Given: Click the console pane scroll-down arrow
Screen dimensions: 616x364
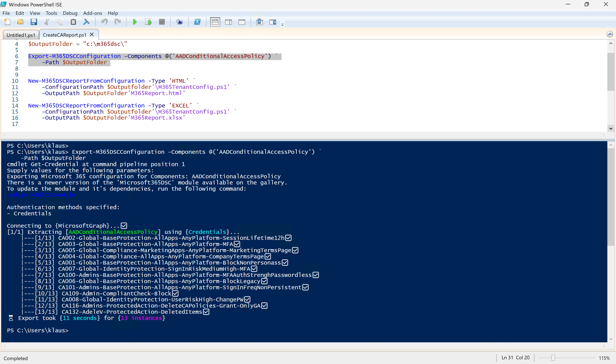Looking at the screenshot, I should 611,339.
